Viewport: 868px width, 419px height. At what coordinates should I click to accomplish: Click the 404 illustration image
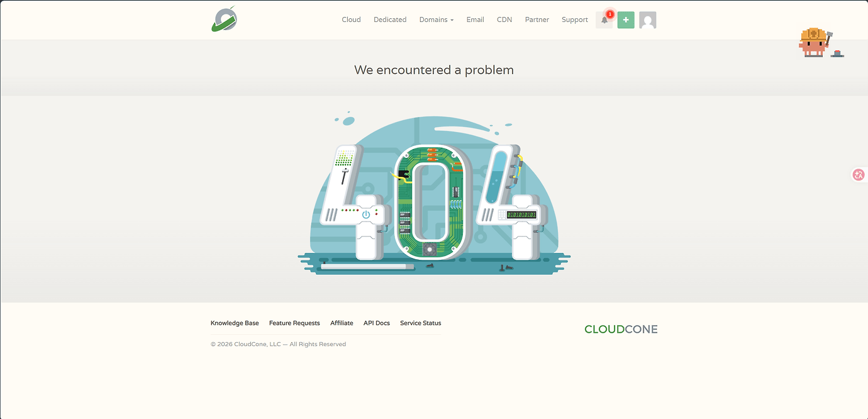pyautogui.click(x=434, y=194)
